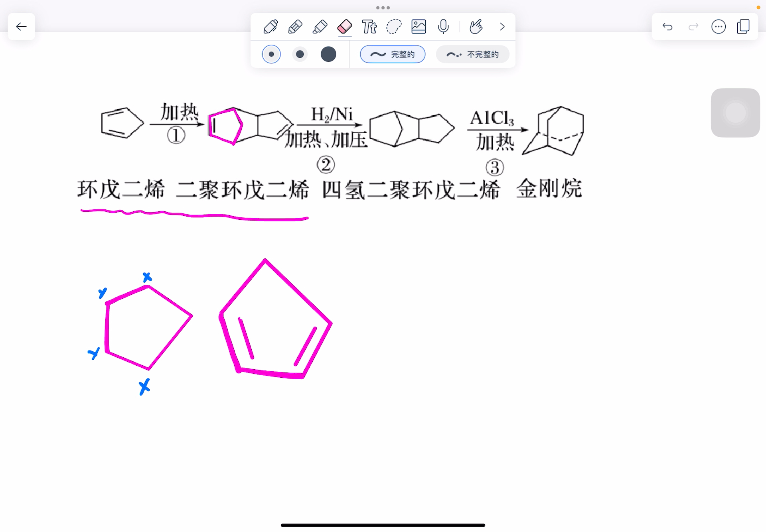Select the largest eraser size
766x532 pixels.
click(x=328, y=54)
